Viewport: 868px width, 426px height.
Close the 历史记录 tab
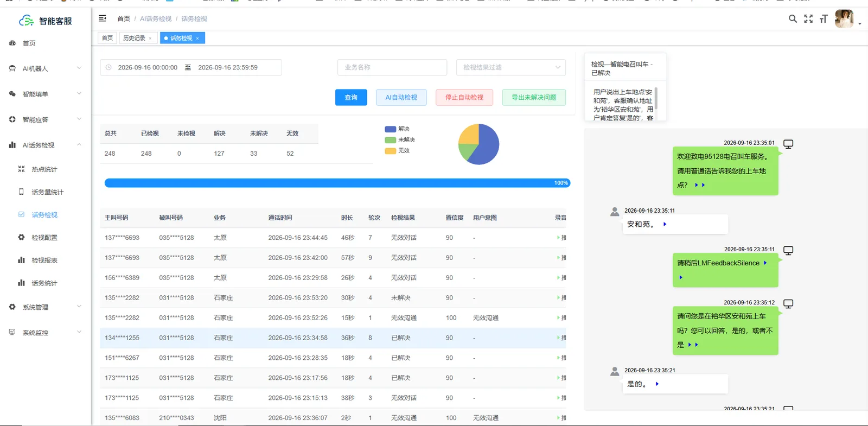(x=150, y=39)
